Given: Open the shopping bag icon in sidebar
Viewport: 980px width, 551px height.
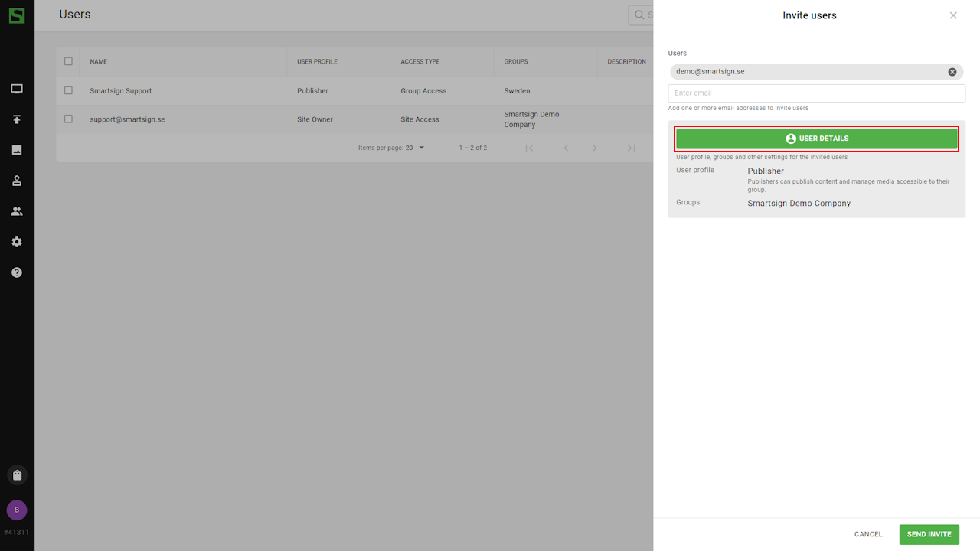Looking at the screenshot, I should click(x=17, y=475).
